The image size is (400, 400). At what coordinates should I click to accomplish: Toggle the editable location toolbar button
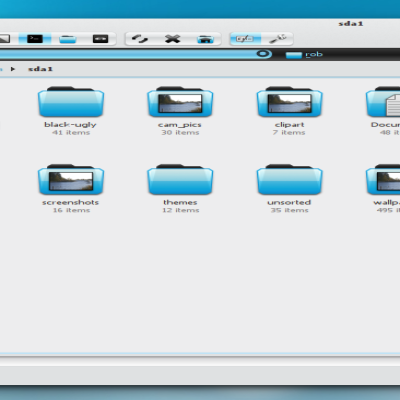[245, 39]
